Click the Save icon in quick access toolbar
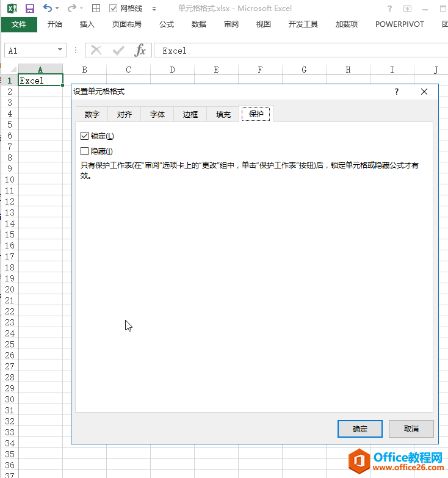 coord(30,9)
